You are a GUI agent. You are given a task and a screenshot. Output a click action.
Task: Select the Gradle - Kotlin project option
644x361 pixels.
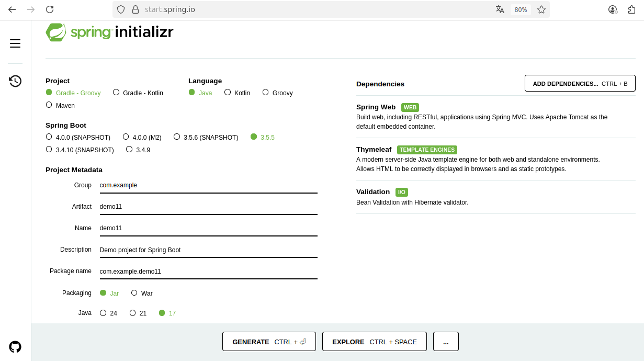138,93
